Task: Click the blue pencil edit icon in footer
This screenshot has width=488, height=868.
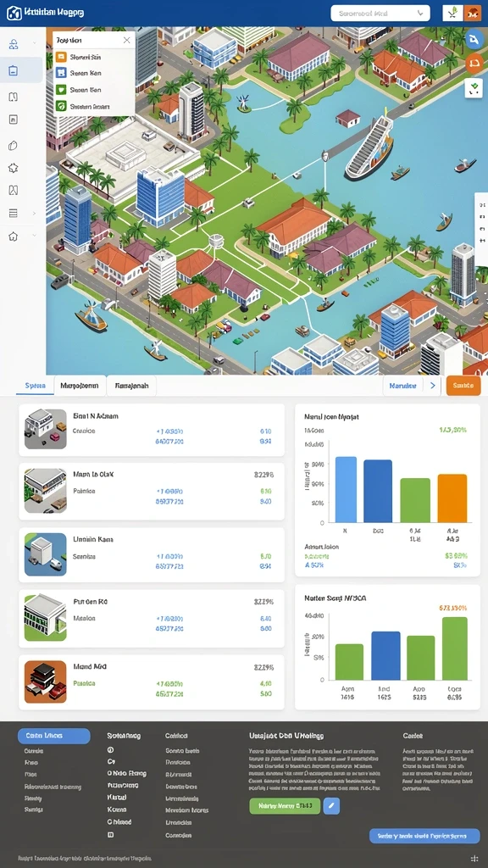Action: click(331, 805)
